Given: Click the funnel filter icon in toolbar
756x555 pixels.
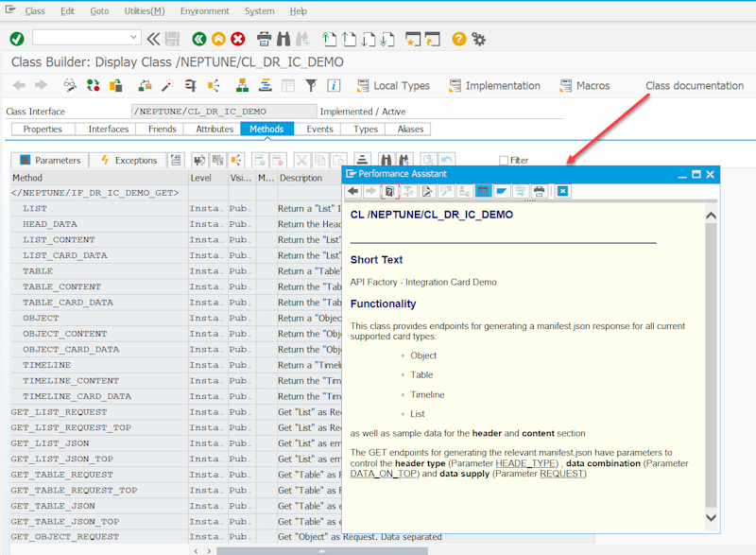Looking at the screenshot, I should pyautogui.click(x=311, y=86).
